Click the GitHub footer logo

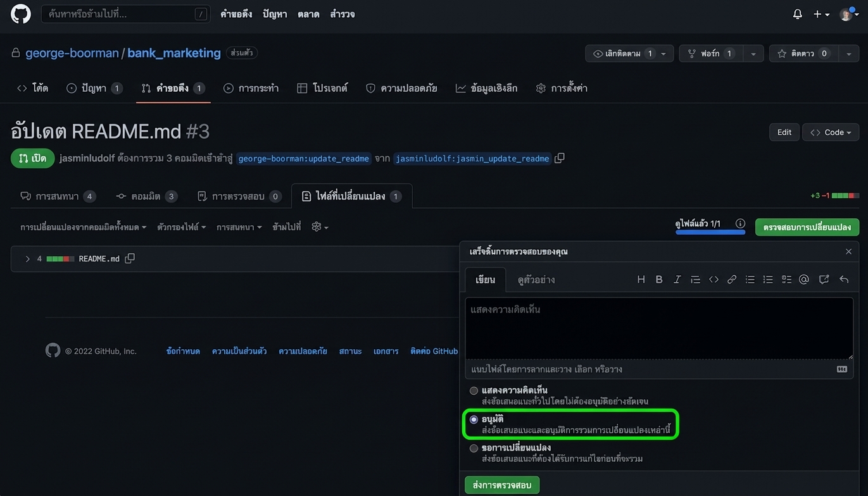[53, 350]
